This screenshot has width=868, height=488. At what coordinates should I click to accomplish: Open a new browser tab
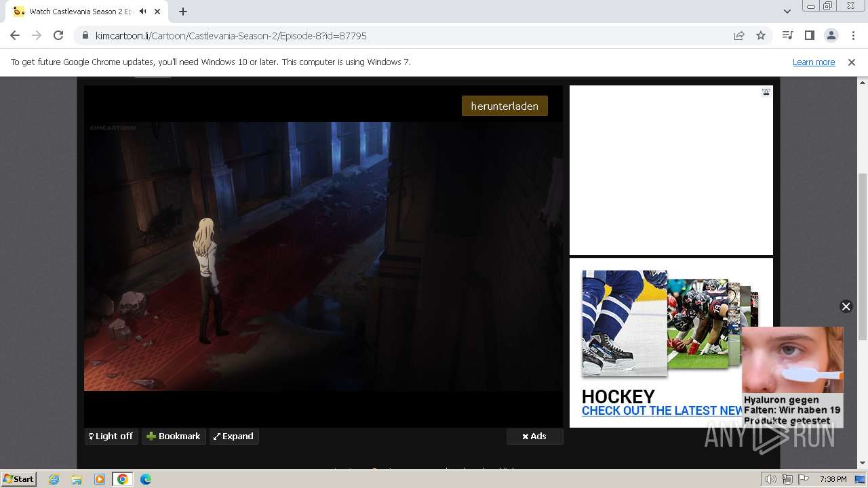pyautogui.click(x=183, y=12)
